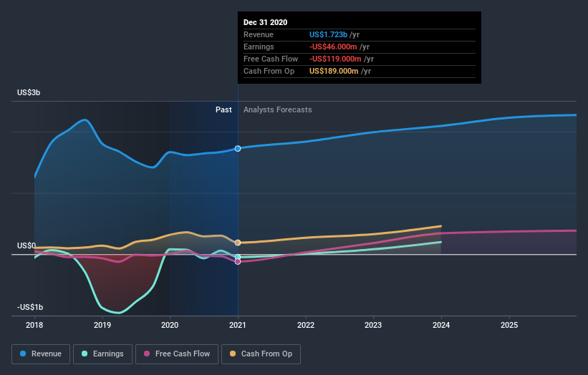Screen dimensions: 588x375
Task: Click the blue Revenue data point at 2021
Action: point(238,149)
